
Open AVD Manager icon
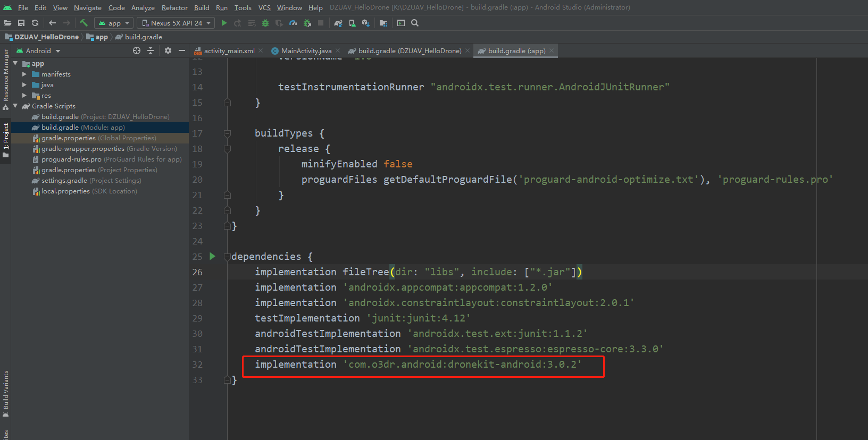coord(352,23)
